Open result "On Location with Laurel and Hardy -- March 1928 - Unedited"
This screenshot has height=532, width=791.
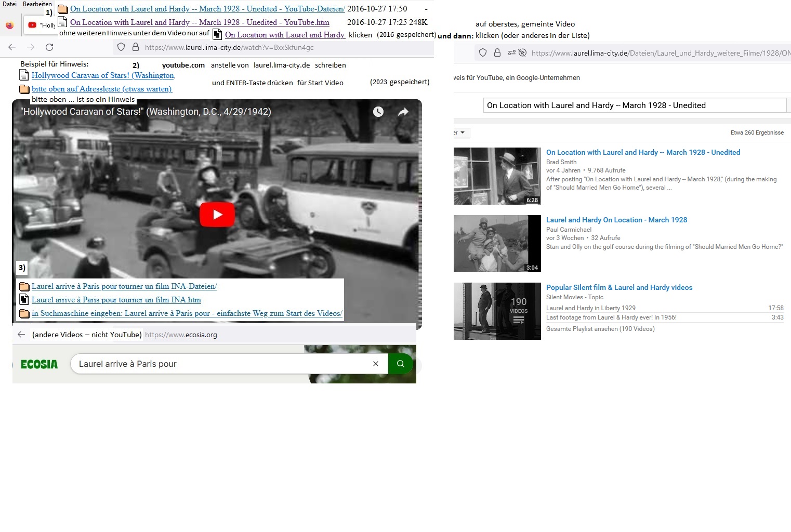643,152
